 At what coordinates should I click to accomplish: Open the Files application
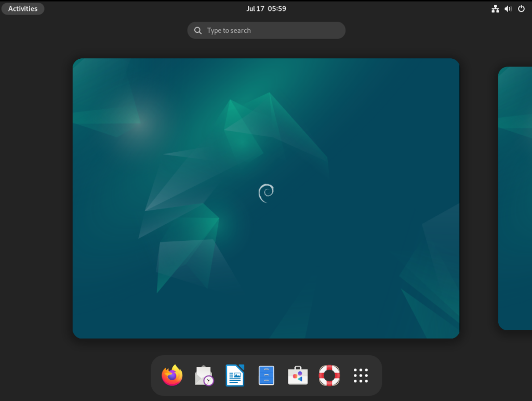click(x=267, y=376)
